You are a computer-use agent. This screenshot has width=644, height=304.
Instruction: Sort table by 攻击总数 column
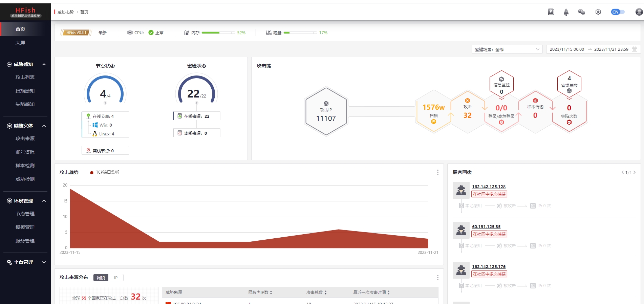point(316,292)
